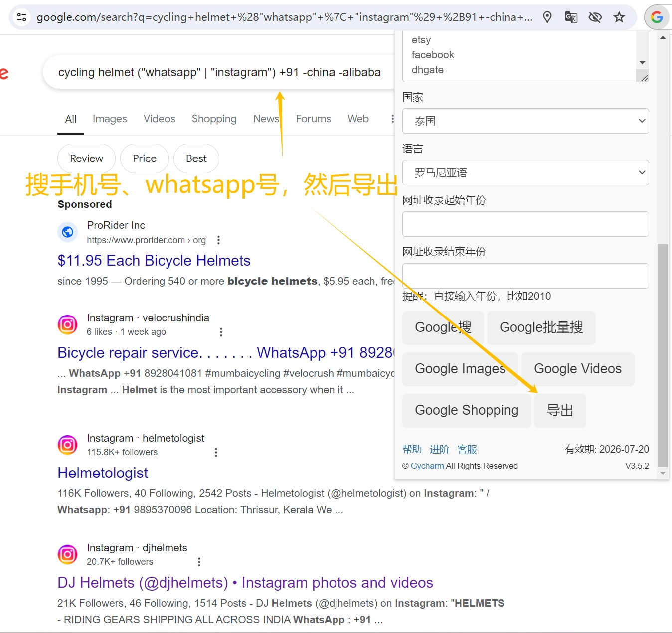Open site information icon in address bar
The image size is (672, 633).
coord(21,17)
